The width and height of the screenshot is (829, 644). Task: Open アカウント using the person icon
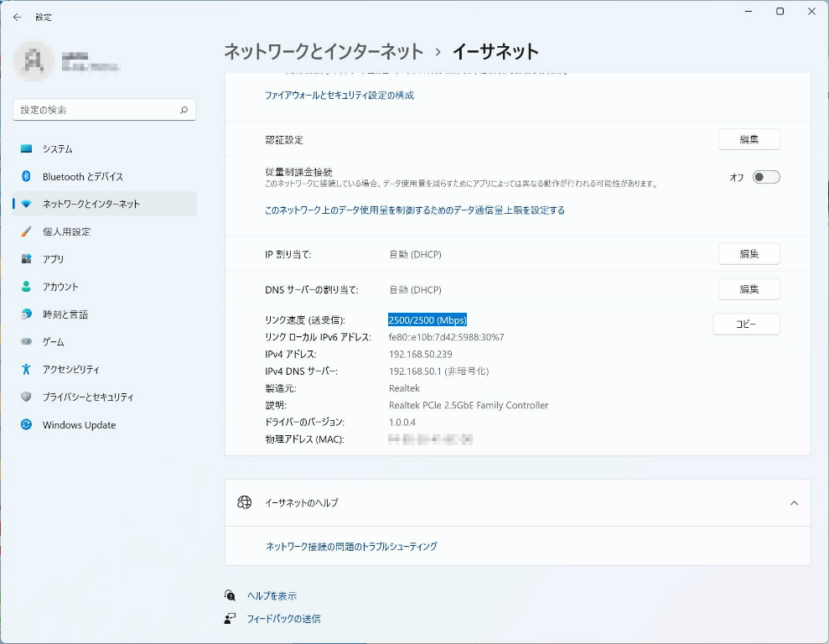tap(26, 287)
